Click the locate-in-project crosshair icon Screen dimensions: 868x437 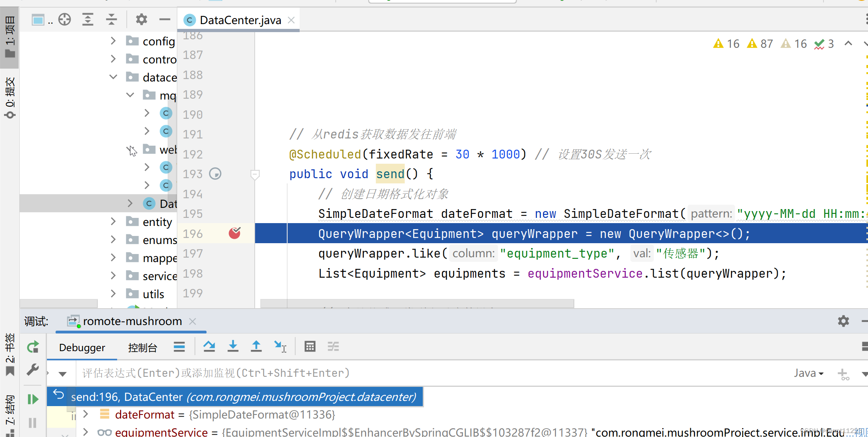(64, 19)
